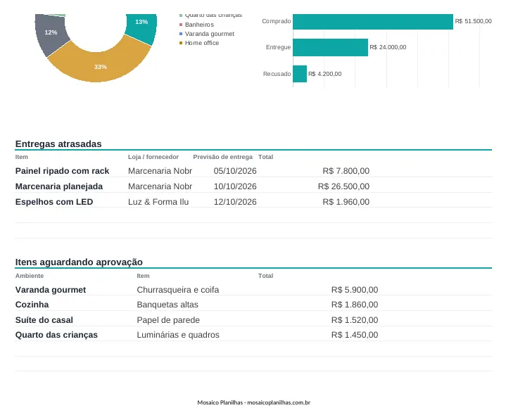
Task: Click the Varanda gourmet legend label
Action: pyautogui.click(x=210, y=34)
